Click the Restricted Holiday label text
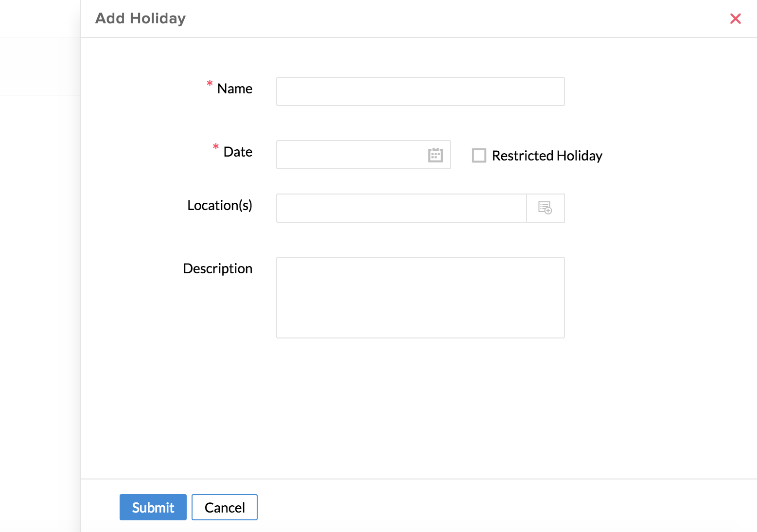 click(546, 156)
